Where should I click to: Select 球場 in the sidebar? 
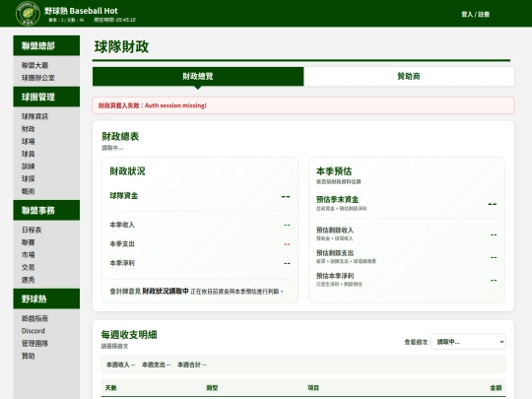[x=29, y=142]
